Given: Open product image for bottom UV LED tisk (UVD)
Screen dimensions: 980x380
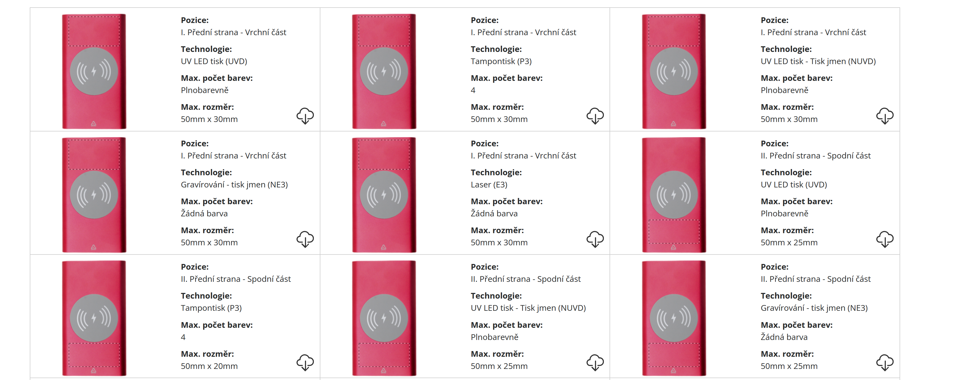Looking at the screenshot, I should (674, 194).
